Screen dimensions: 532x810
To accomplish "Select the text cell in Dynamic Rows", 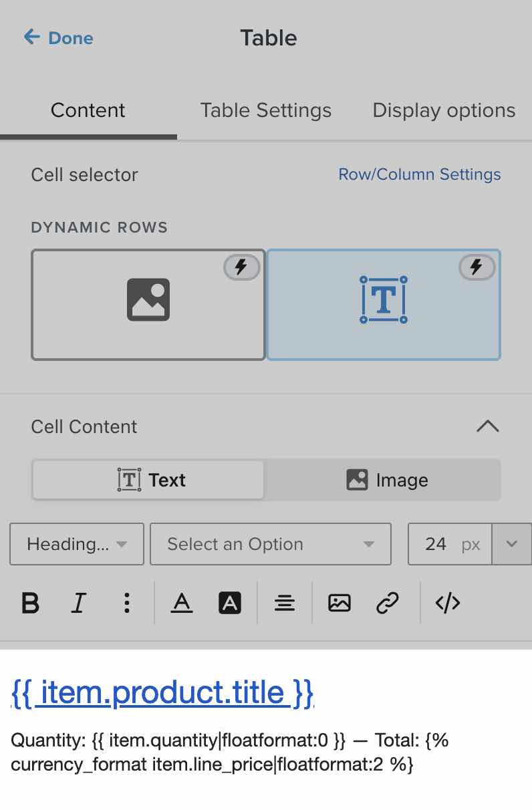I will tap(384, 305).
